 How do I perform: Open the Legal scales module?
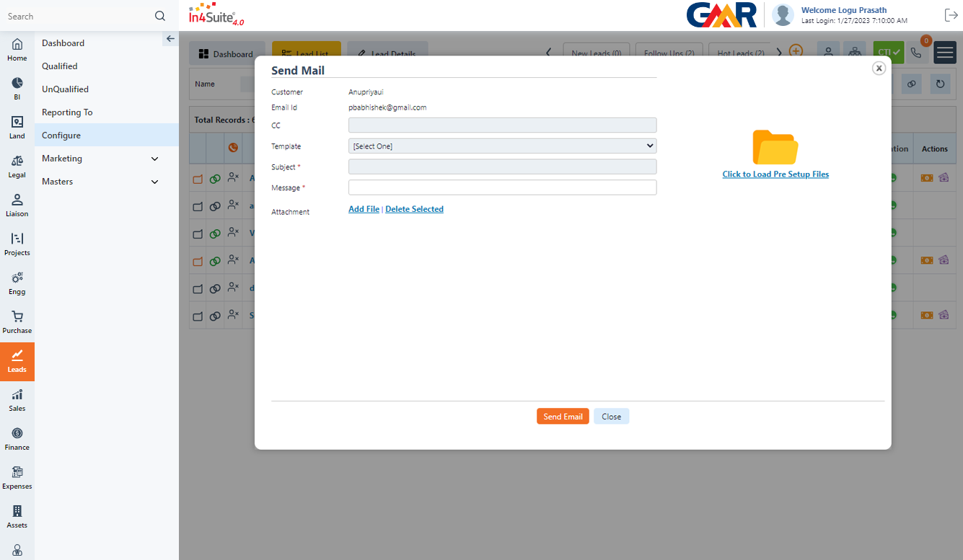(x=17, y=161)
